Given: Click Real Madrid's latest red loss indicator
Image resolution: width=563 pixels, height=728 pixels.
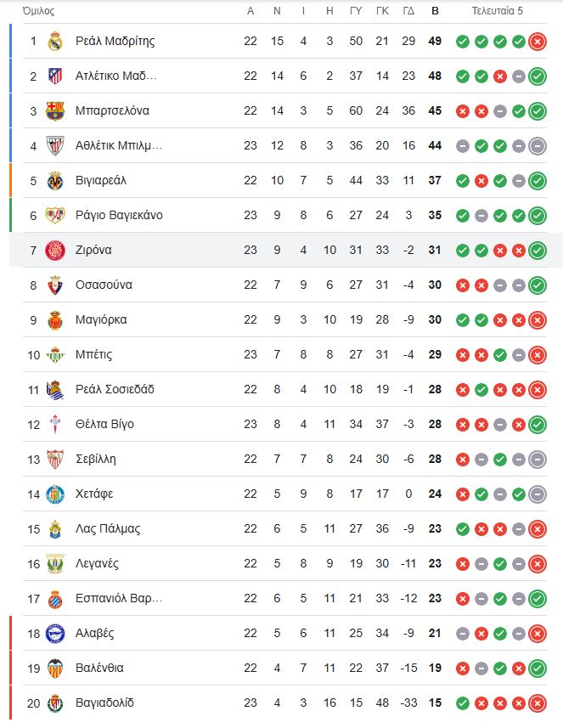Looking at the screenshot, I should (538, 42).
